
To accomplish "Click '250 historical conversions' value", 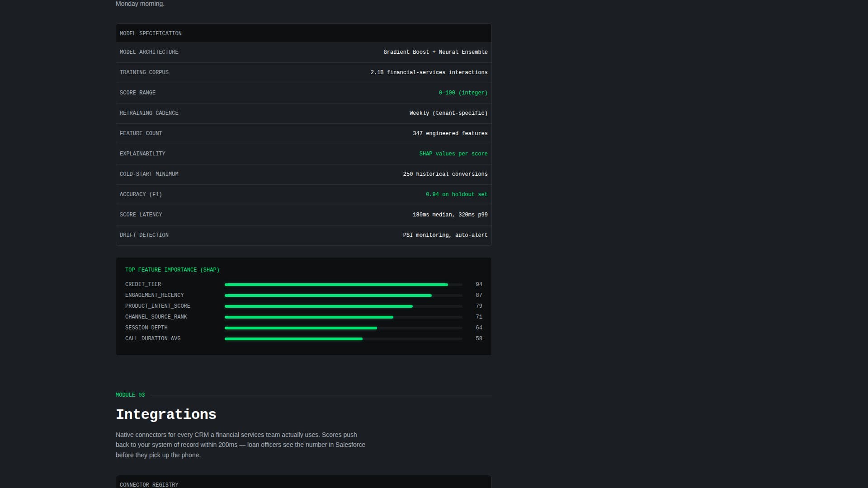I will point(445,174).
